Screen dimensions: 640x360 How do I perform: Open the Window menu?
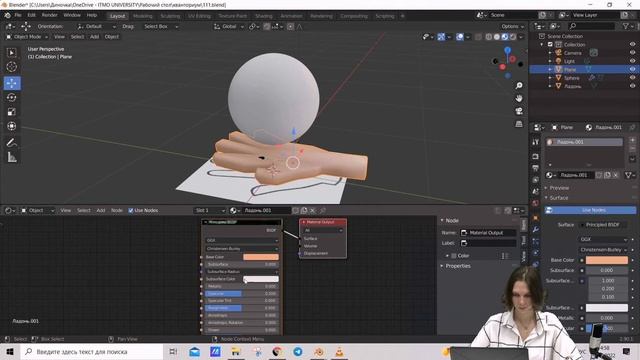[72, 15]
